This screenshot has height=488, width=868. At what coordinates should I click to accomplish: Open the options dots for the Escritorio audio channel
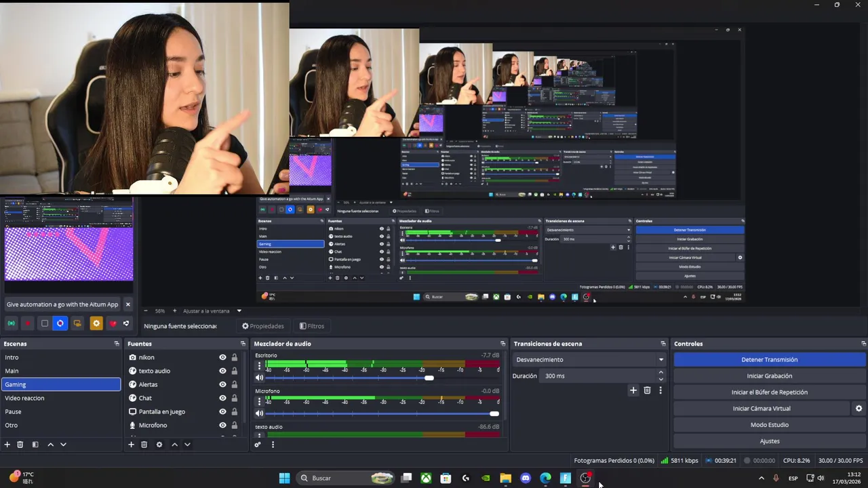tap(259, 365)
